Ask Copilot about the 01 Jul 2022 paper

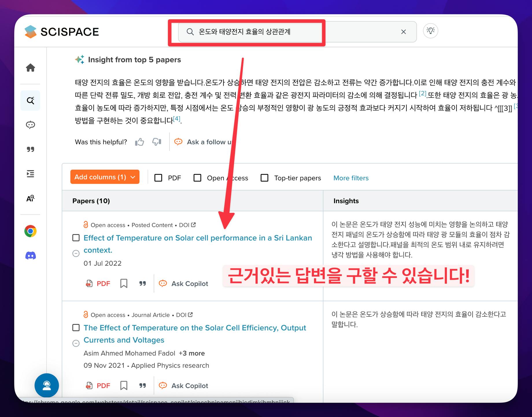pyautogui.click(x=184, y=283)
